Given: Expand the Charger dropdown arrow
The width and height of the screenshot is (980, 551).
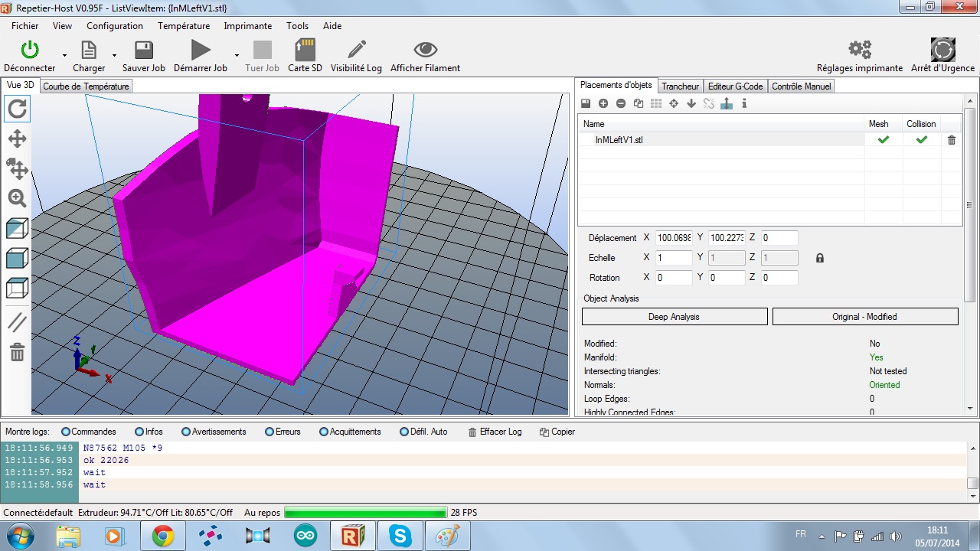Looking at the screenshot, I should [x=115, y=55].
